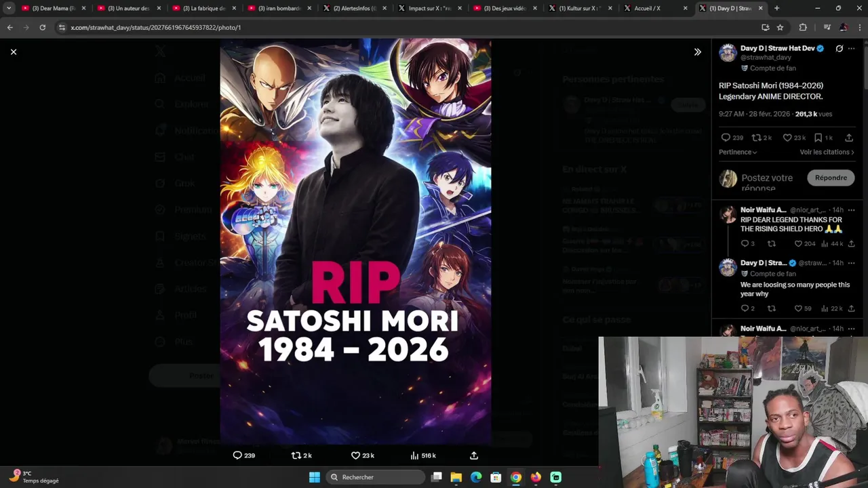Open more options on the main post
The image size is (868, 488).
point(851,49)
